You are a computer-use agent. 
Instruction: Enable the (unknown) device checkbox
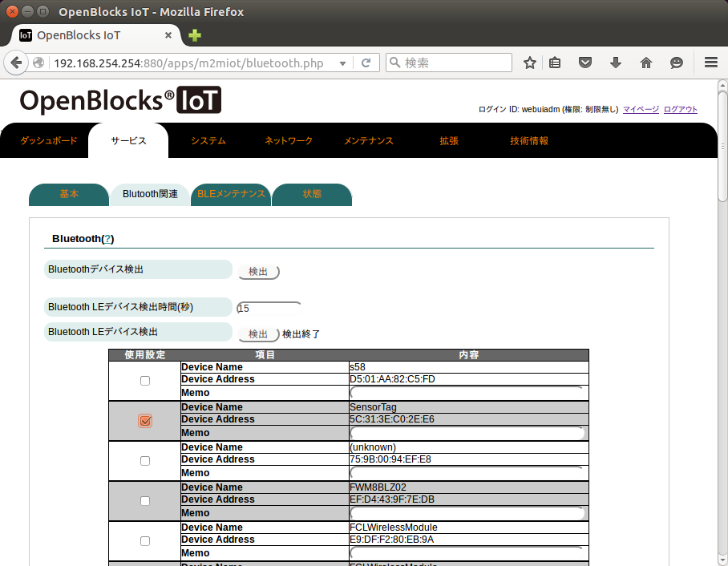[x=145, y=461]
